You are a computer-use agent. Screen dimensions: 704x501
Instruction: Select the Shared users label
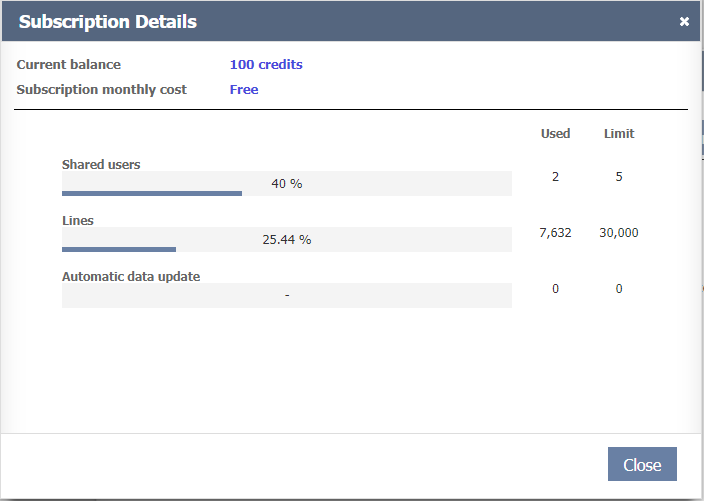pos(101,164)
